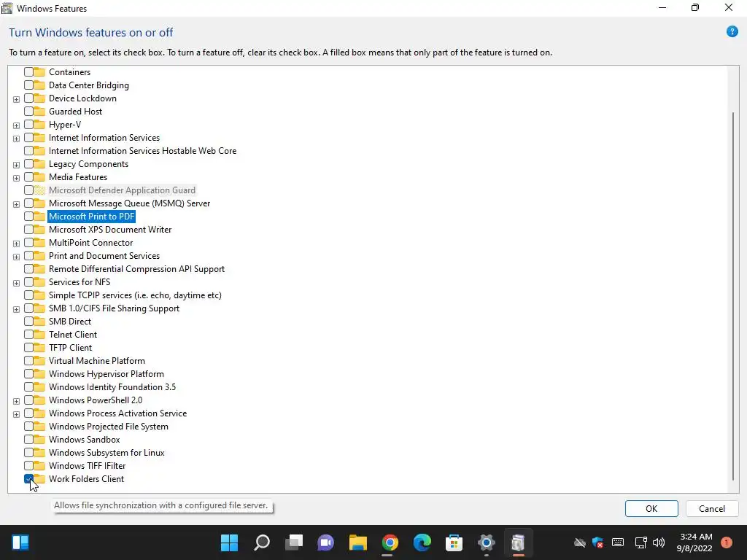Click the Containers folder icon
Screen dimensions: 747x560
click(39, 72)
